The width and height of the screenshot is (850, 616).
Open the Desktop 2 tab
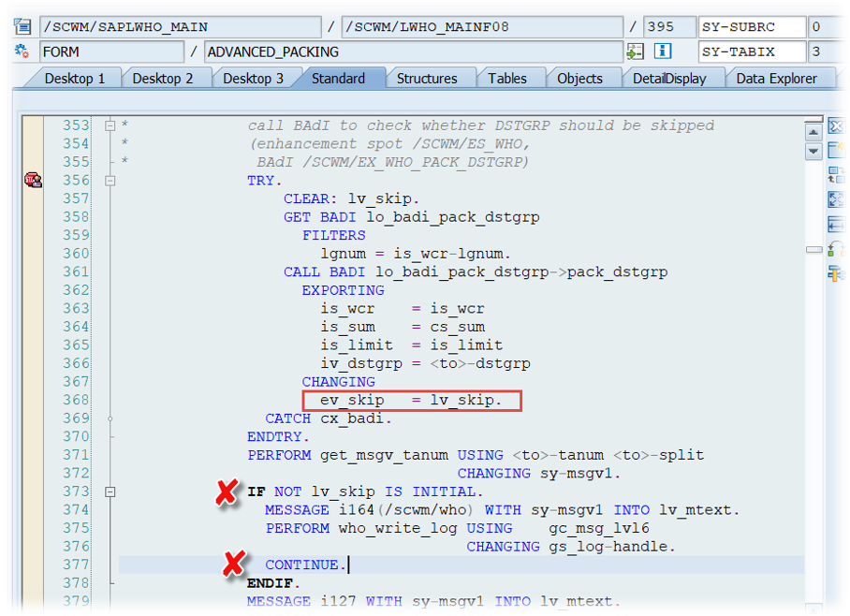[x=163, y=79]
